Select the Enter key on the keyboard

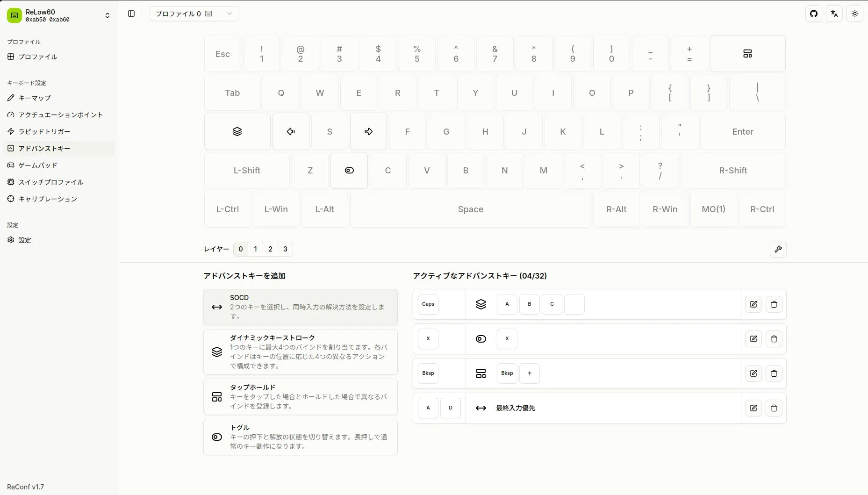pos(743,131)
